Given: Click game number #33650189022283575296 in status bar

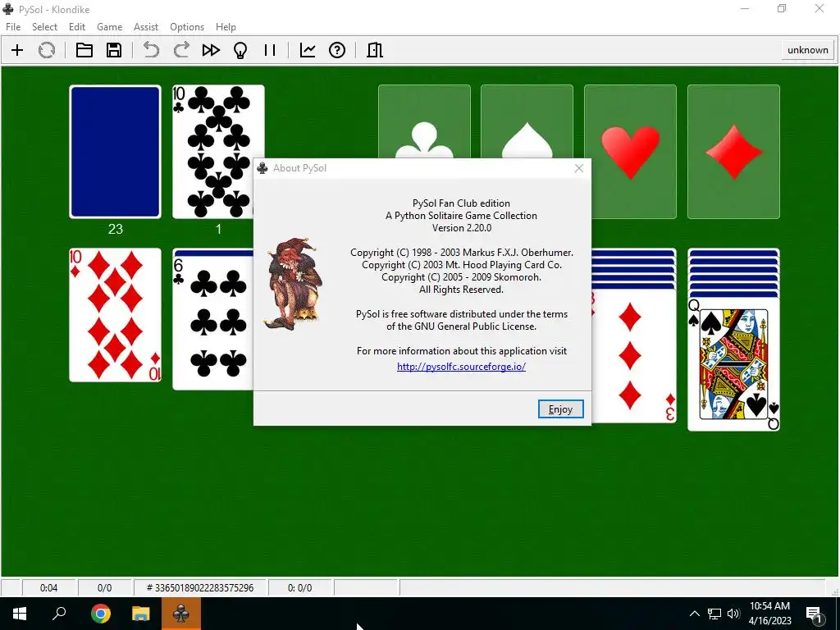Looking at the screenshot, I should tap(200, 587).
